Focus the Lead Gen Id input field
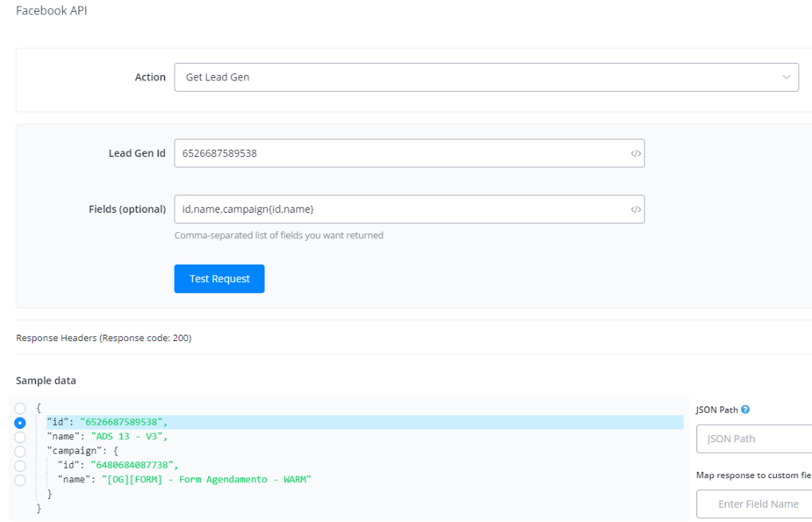This screenshot has height=522, width=812. click(x=398, y=154)
